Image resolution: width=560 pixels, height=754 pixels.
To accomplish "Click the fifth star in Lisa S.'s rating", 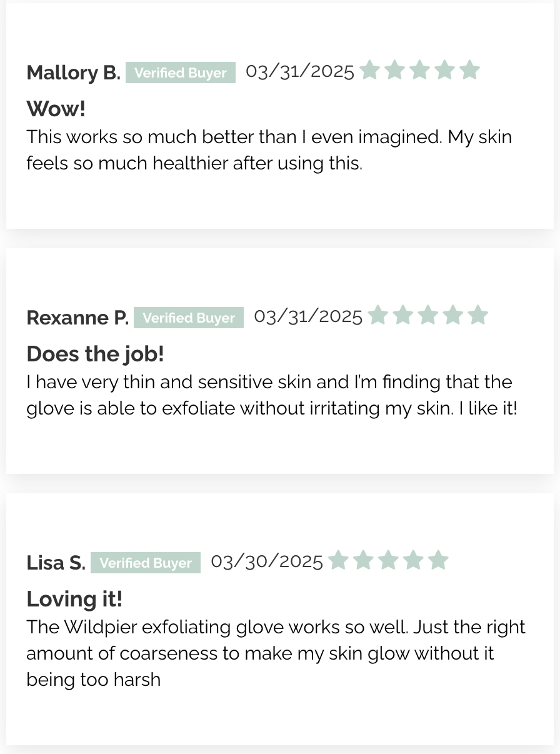I will pos(438,560).
